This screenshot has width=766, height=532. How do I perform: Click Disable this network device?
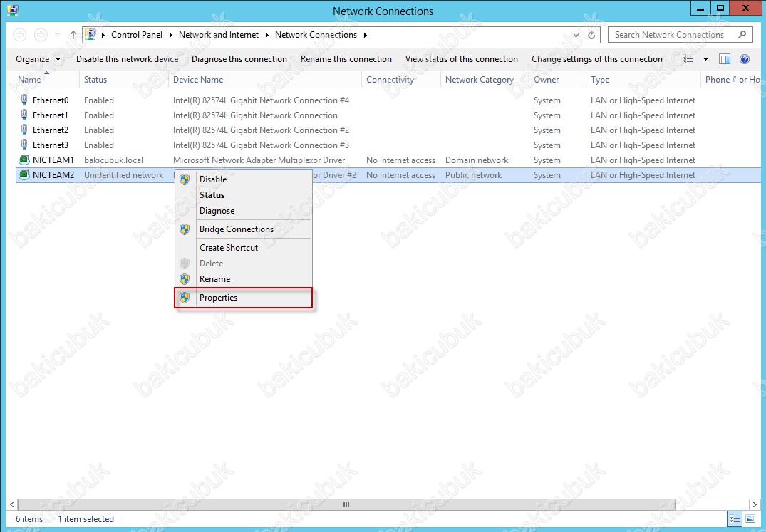coord(127,59)
